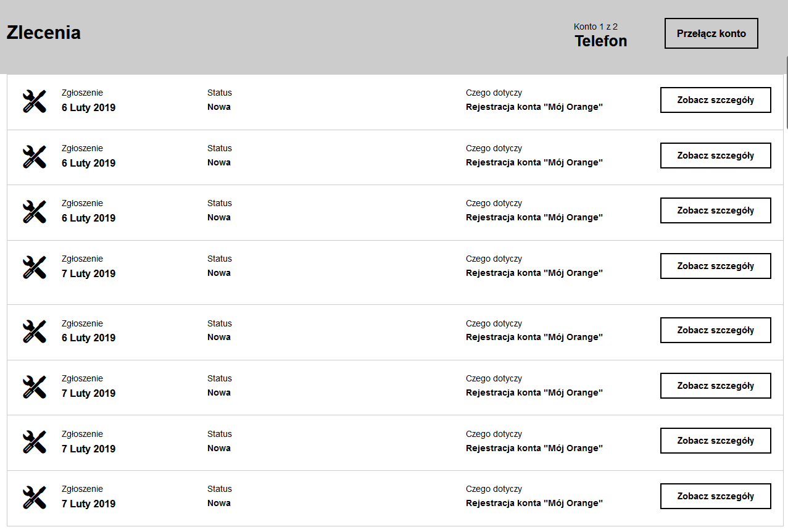Open Zobacz szczegóły for the first order

coord(715,100)
